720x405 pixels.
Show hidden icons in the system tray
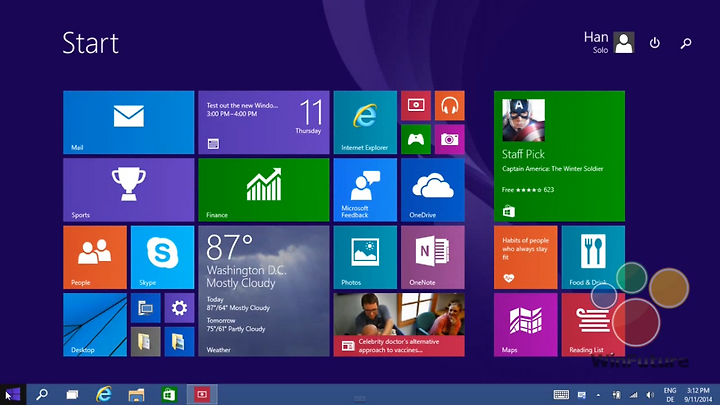coord(598,395)
